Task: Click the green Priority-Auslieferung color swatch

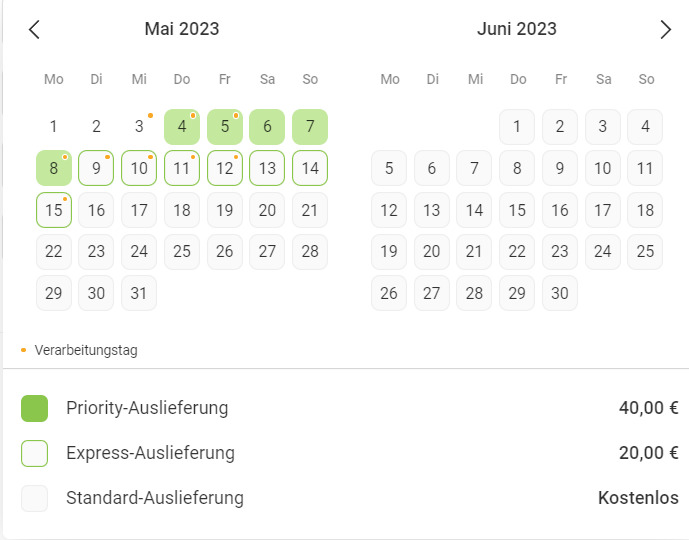Action: (x=34, y=408)
